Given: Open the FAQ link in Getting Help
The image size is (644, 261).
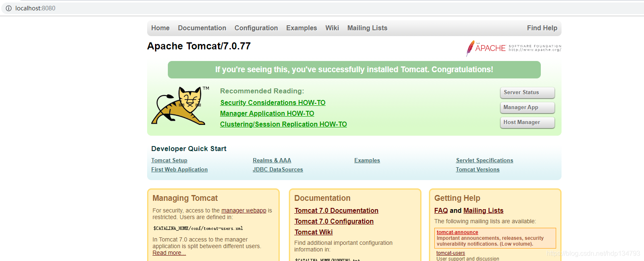Looking at the screenshot, I should coord(441,210).
